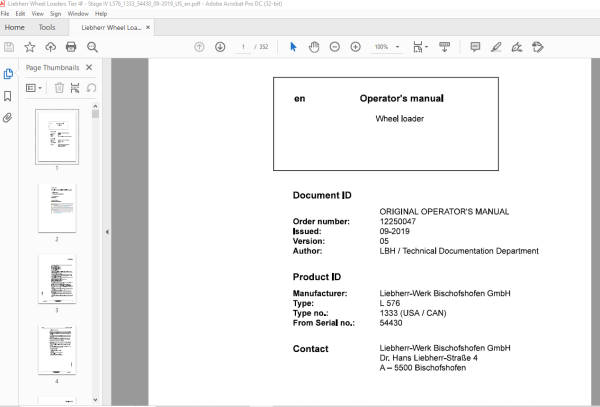Choose the selection arrow tool
The image size is (600, 407).
293,47
